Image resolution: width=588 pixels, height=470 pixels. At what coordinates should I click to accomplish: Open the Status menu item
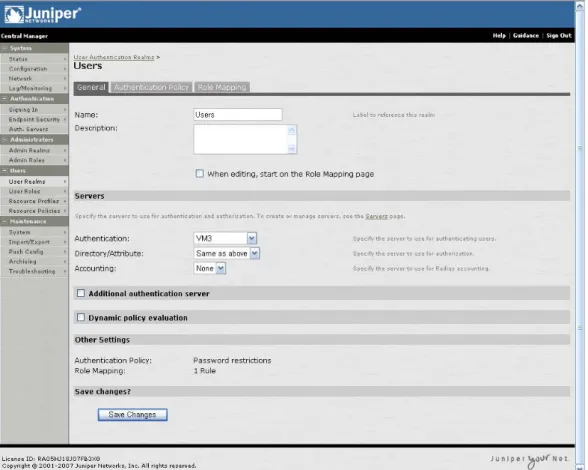tap(34, 59)
